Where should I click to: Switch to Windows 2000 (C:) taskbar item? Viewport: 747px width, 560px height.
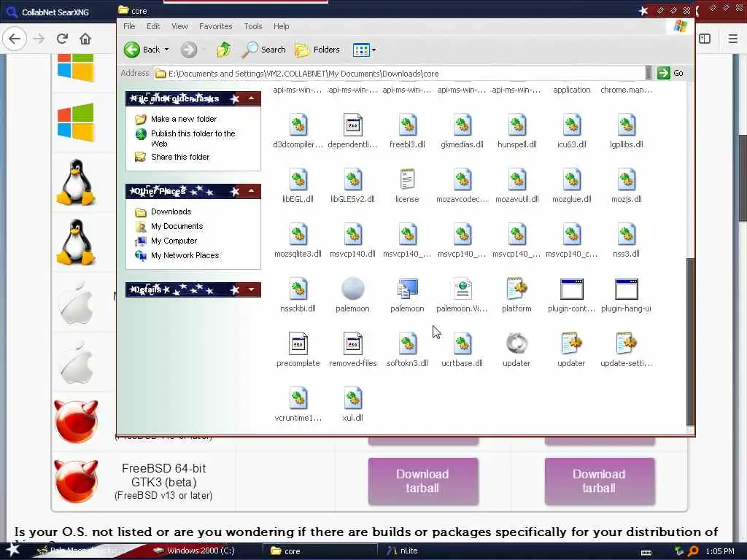tap(194, 551)
